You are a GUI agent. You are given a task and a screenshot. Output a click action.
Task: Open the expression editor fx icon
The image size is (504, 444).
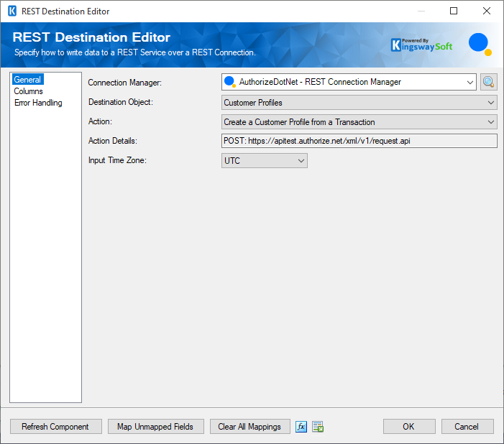pyautogui.click(x=301, y=427)
